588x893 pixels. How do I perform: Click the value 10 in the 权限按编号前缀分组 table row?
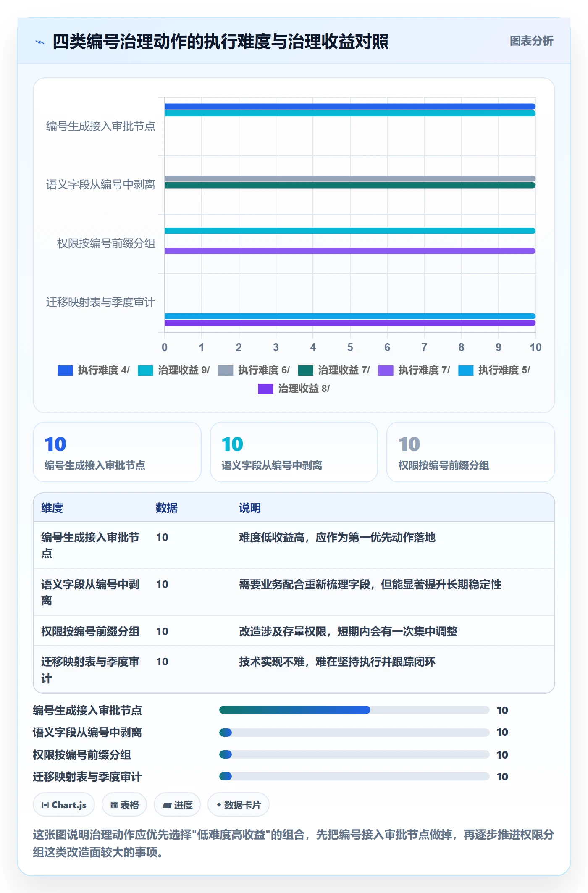point(162,631)
